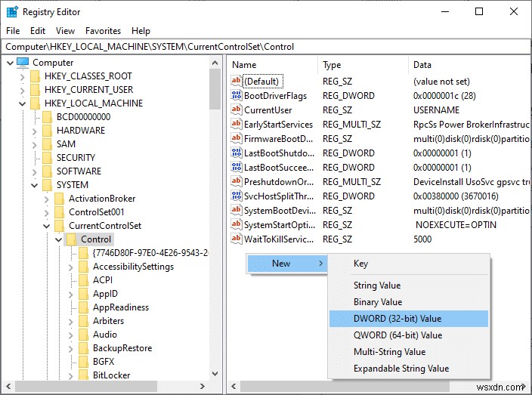Choose Multi-String Value from submenu

(x=409, y=352)
